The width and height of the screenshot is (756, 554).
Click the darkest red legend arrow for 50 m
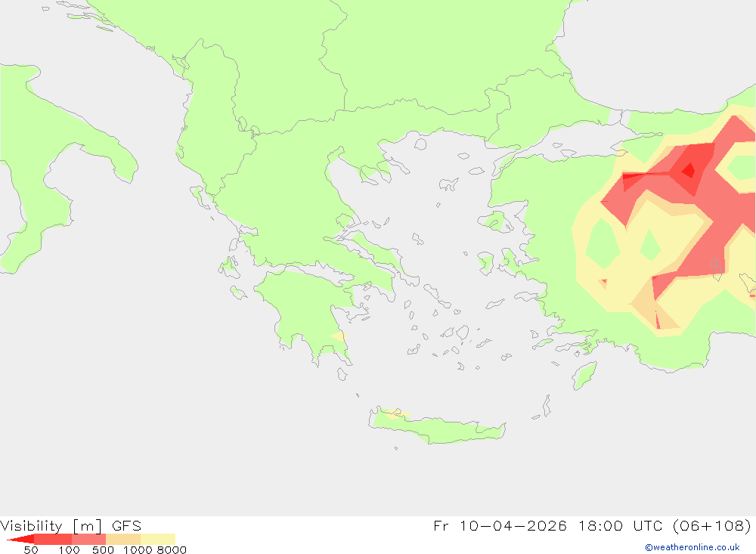[20, 539]
